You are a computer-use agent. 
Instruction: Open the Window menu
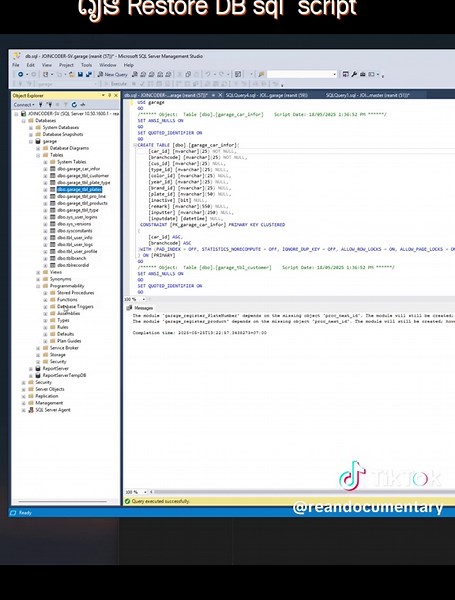click(108, 65)
